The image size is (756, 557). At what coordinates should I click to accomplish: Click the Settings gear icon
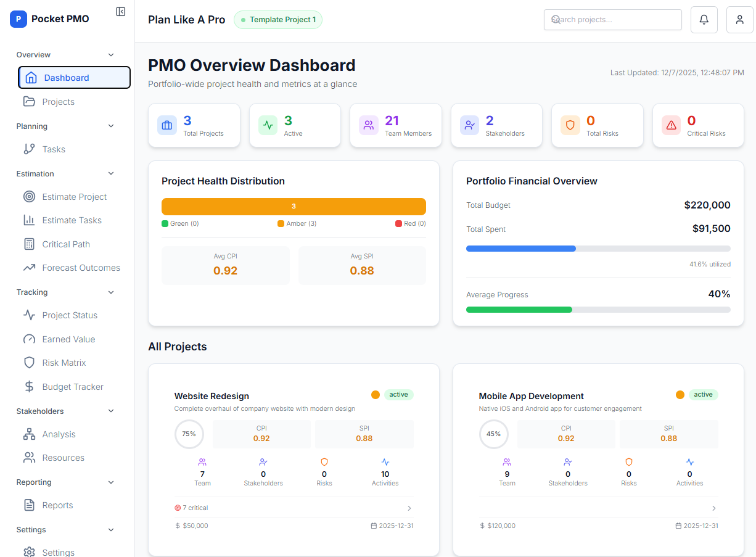(31, 551)
